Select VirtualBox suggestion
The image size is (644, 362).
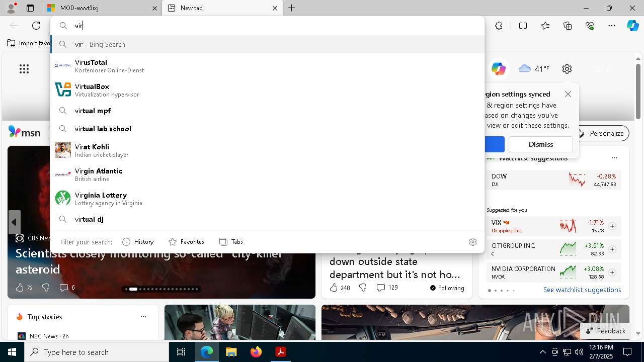pos(267,89)
